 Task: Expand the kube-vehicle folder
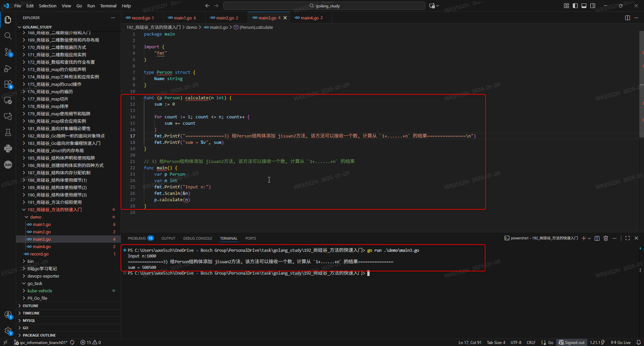68,291
